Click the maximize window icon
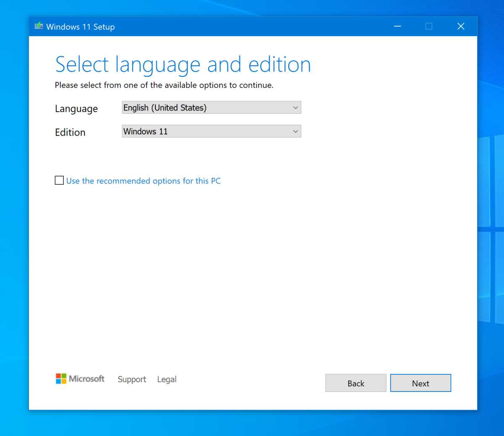 click(429, 26)
